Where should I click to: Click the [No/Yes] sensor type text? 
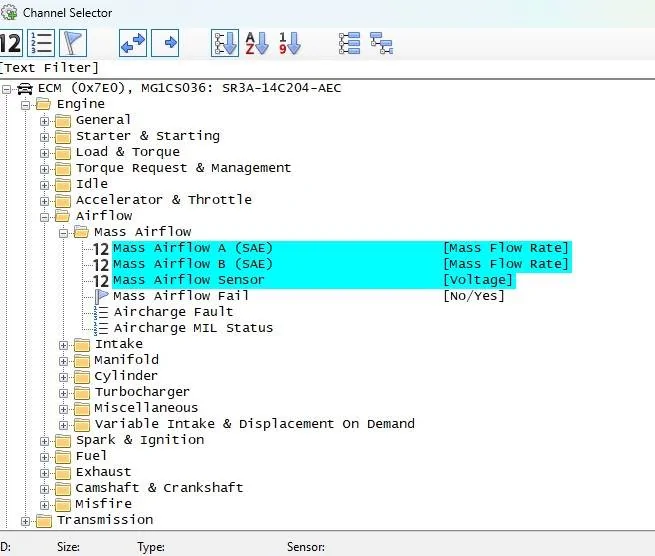(474, 296)
